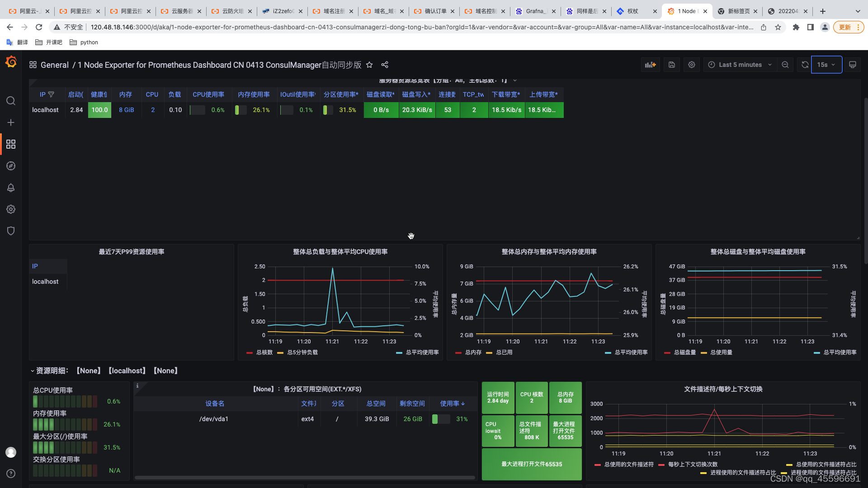Open the Explore compass icon in sidebar

click(x=11, y=166)
